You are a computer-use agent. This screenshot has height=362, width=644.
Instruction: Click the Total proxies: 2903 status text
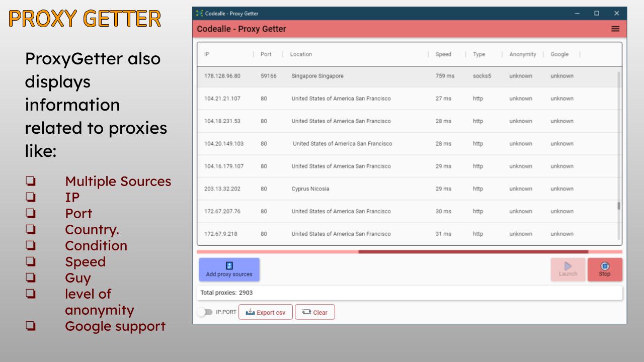pos(226,293)
